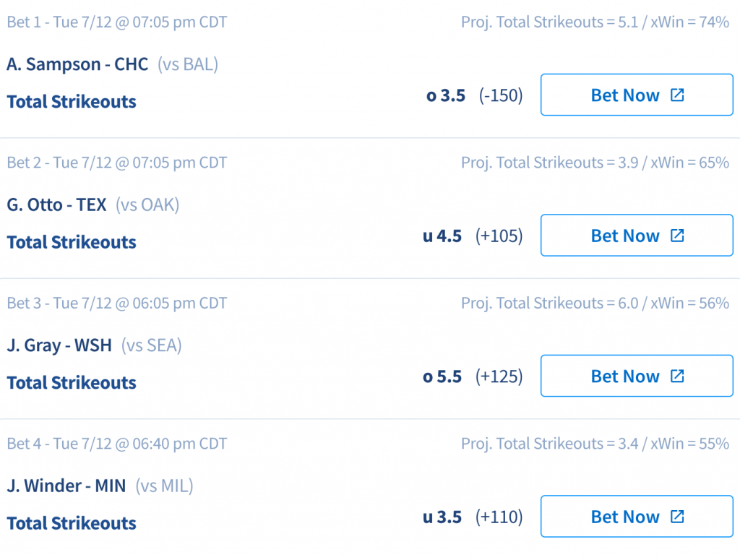Select J. Gray - WSH player name
The image size is (740, 560).
coord(59,345)
